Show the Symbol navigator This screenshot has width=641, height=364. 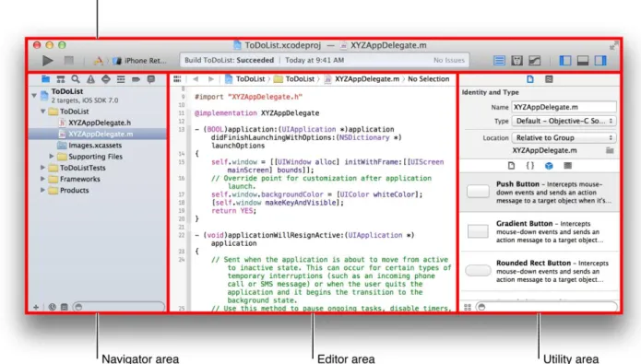tap(61, 79)
